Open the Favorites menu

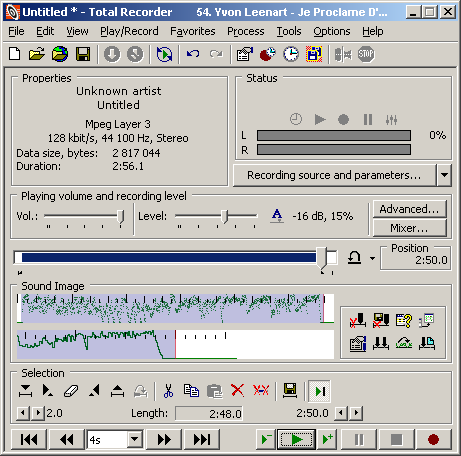point(193,31)
